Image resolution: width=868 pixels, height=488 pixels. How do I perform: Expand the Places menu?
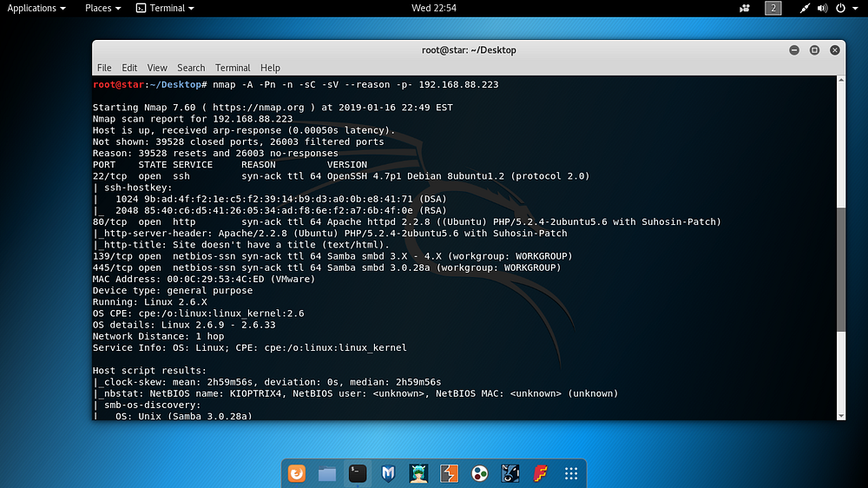[103, 8]
